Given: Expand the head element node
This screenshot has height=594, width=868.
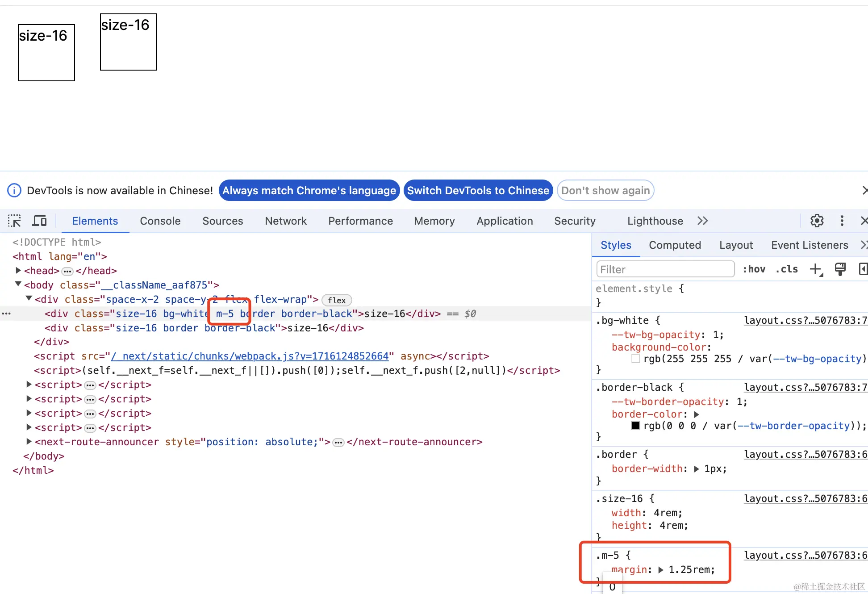Looking at the screenshot, I should (18, 271).
